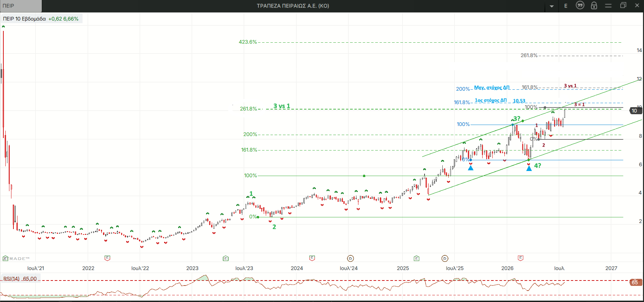Click the red E event marker near 2022
The width and height of the screenshot is (644, 302).
coord(107,258)
